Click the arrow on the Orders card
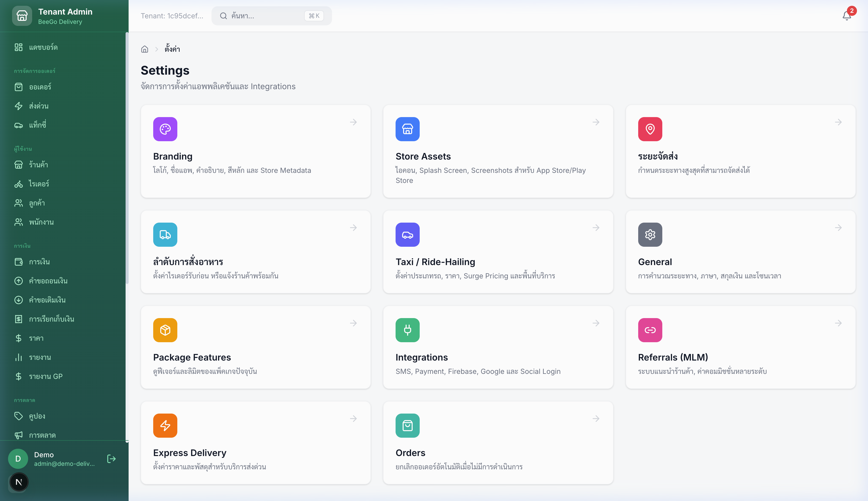868x501 pixels. 596,418
